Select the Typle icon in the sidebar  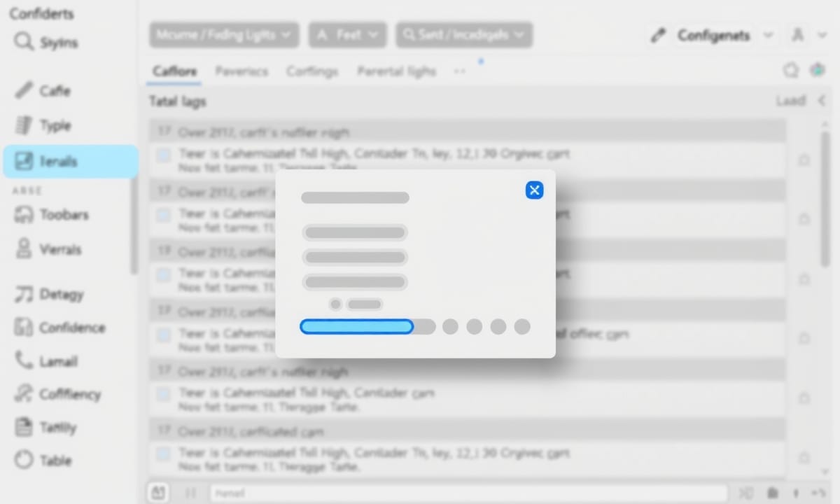click(x=24, y=125)
